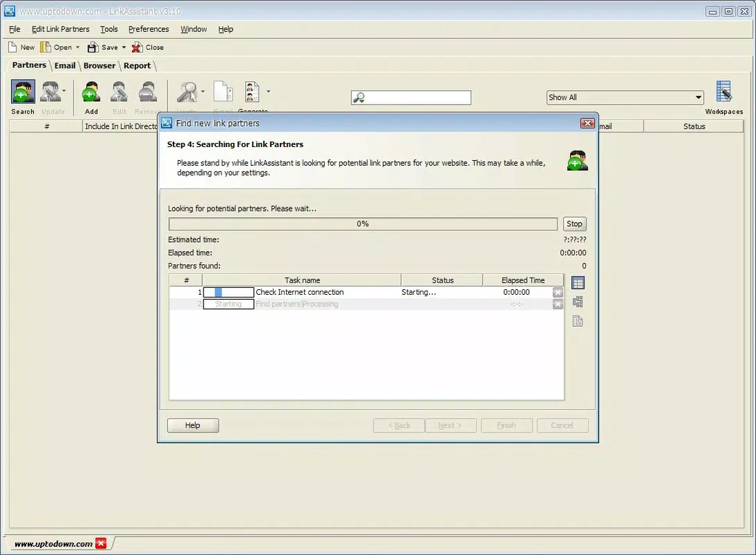756x555 pixels.
Task: Open the Window menu
Action: click(194, 29)
